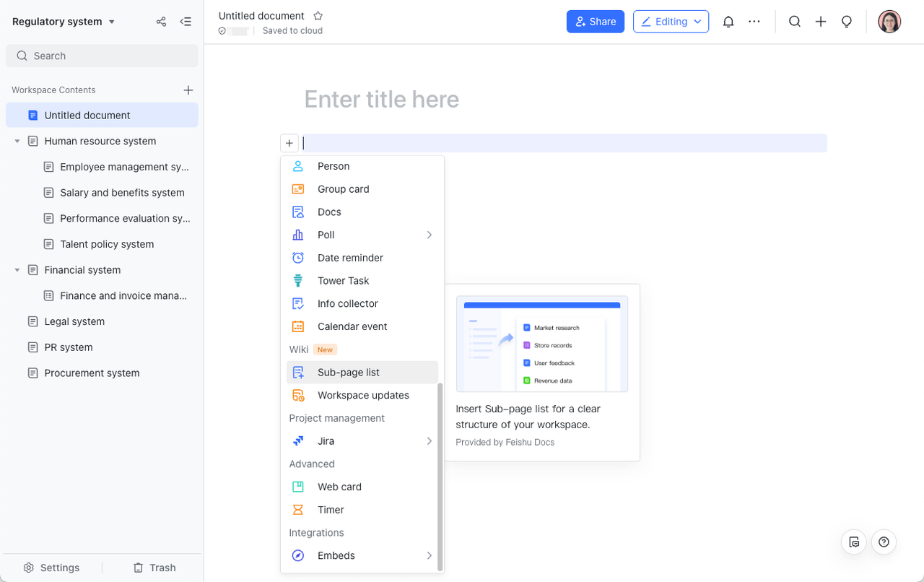Collapse the Financial system tree node
The height and width of the screenshot is (582, 924).
coord(17,270)
